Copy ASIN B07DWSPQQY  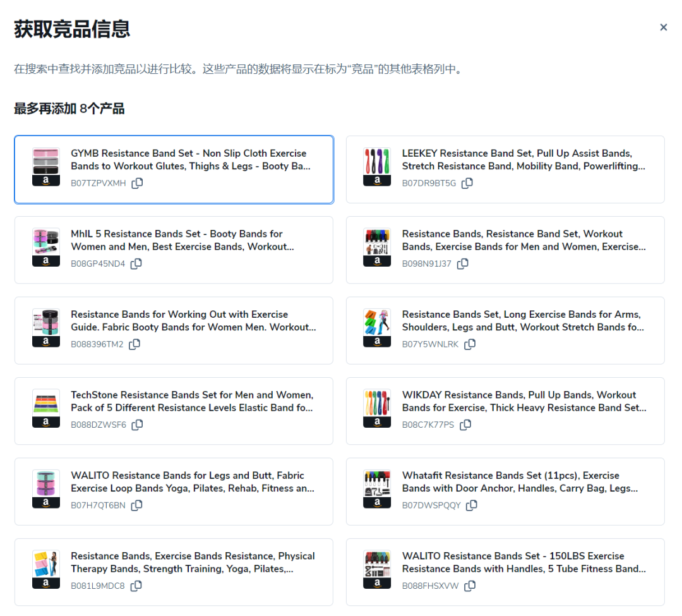(x=472, y=505)
